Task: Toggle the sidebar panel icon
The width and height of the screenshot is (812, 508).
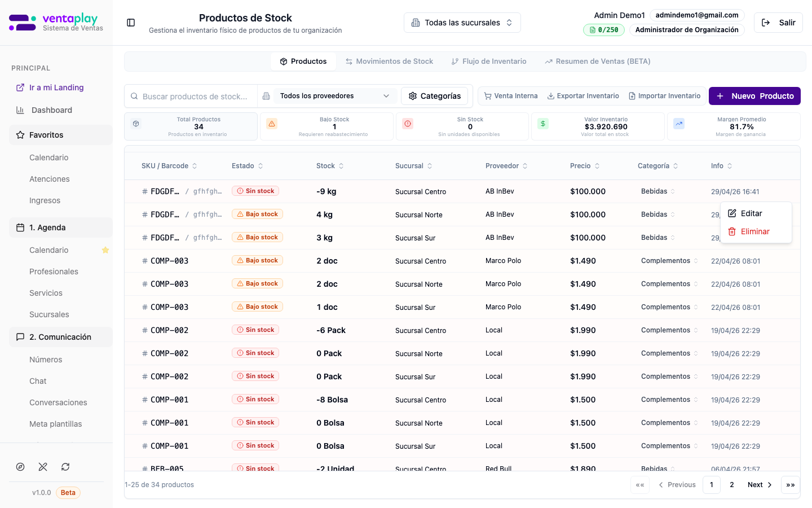Action: [131, 23]
